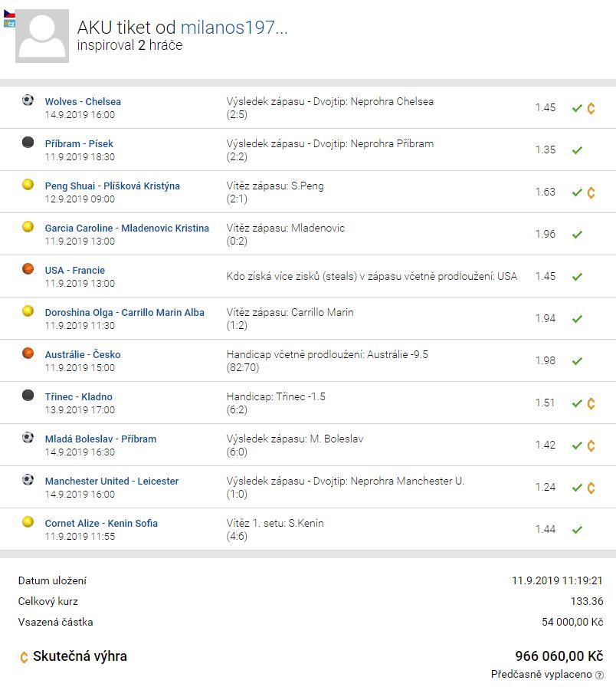Click the football icon beside Wolves - Chelsea
Image resolution: width=616 pixels, height=687 pixels.
[x=28, y=100]
